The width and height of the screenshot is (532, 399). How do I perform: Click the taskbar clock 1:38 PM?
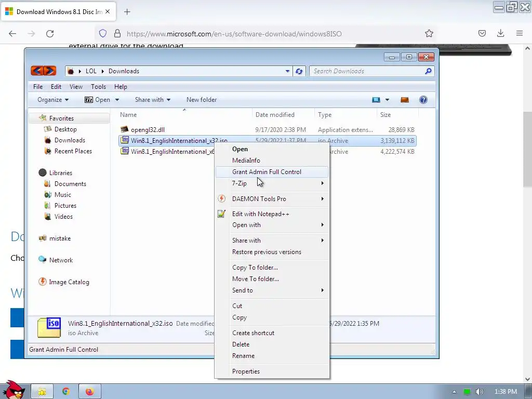point(506,392)
